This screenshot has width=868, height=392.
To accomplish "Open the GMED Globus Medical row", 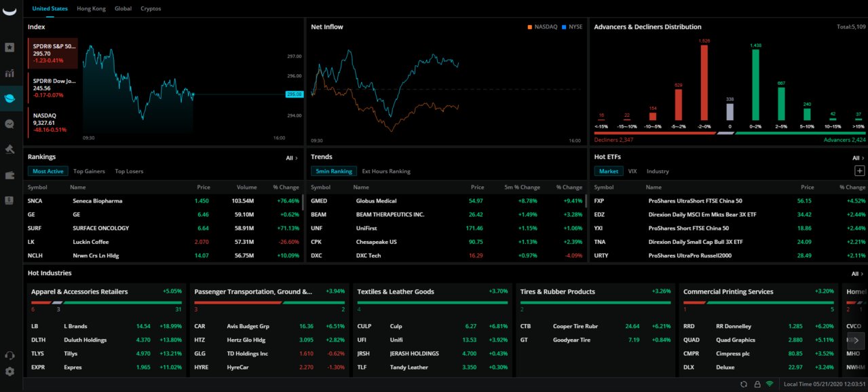I will pyautogui.click(x=446, y=201).
